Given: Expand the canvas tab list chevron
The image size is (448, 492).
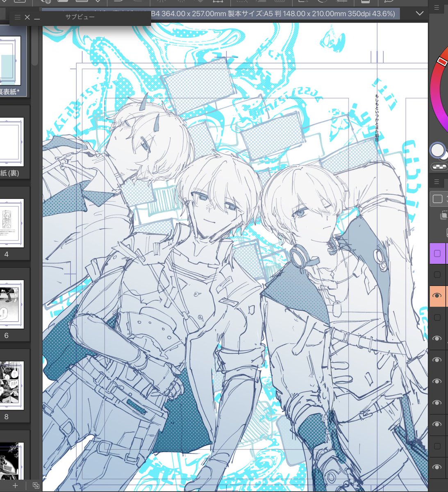Looking at the screenshot, I should tap(419, 14).
